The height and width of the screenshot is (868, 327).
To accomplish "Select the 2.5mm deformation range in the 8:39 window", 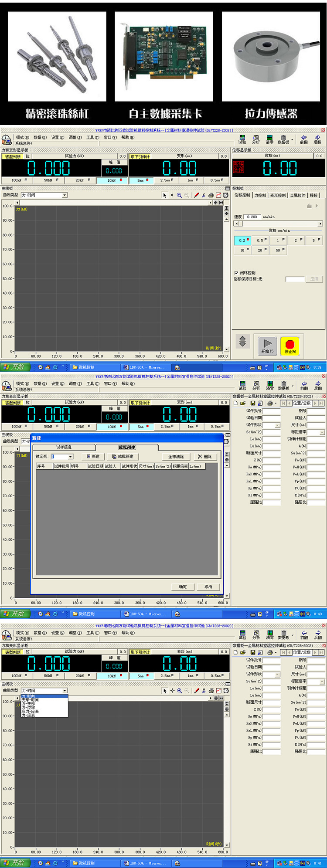I will (x=166, y=180).
